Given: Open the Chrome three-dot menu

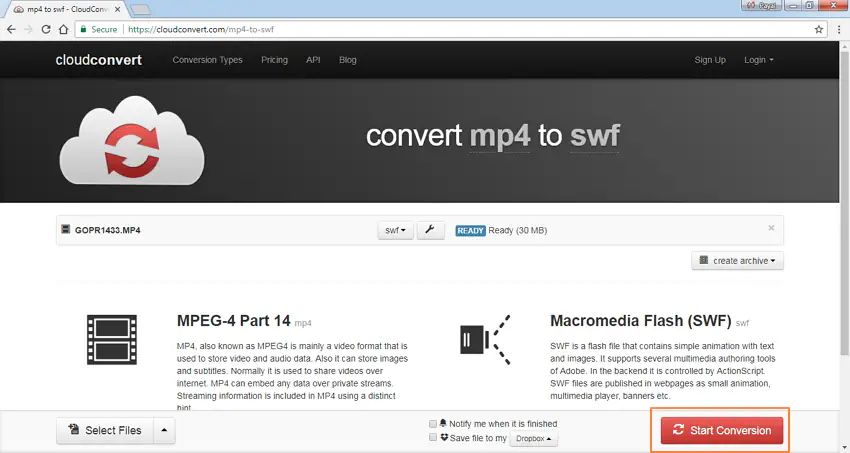Looking at the screenshot, I should click(838, 29).
